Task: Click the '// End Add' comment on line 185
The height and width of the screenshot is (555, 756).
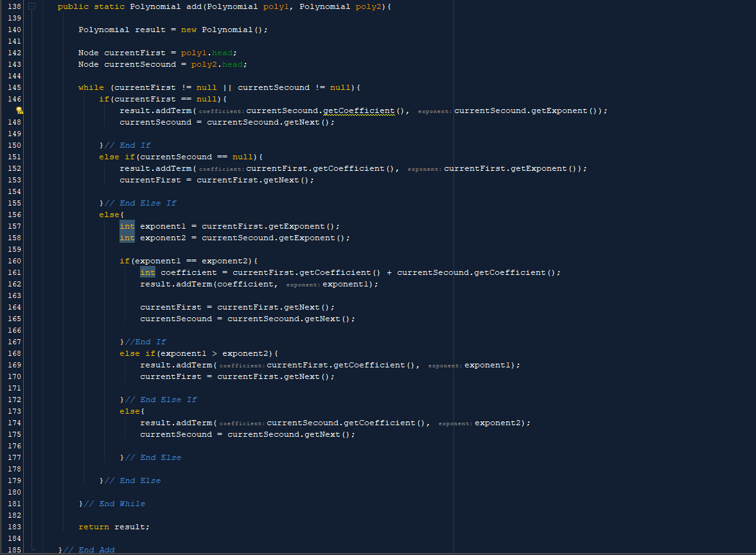Action: coord(89,550)
